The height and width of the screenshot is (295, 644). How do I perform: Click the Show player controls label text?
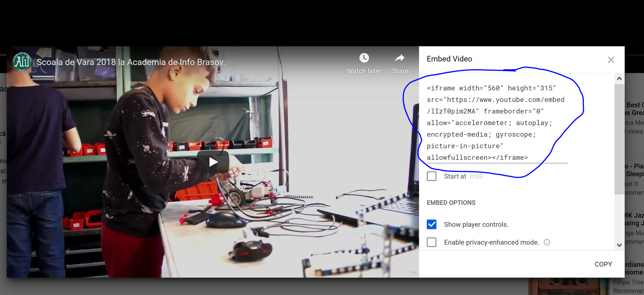[476, 225]
